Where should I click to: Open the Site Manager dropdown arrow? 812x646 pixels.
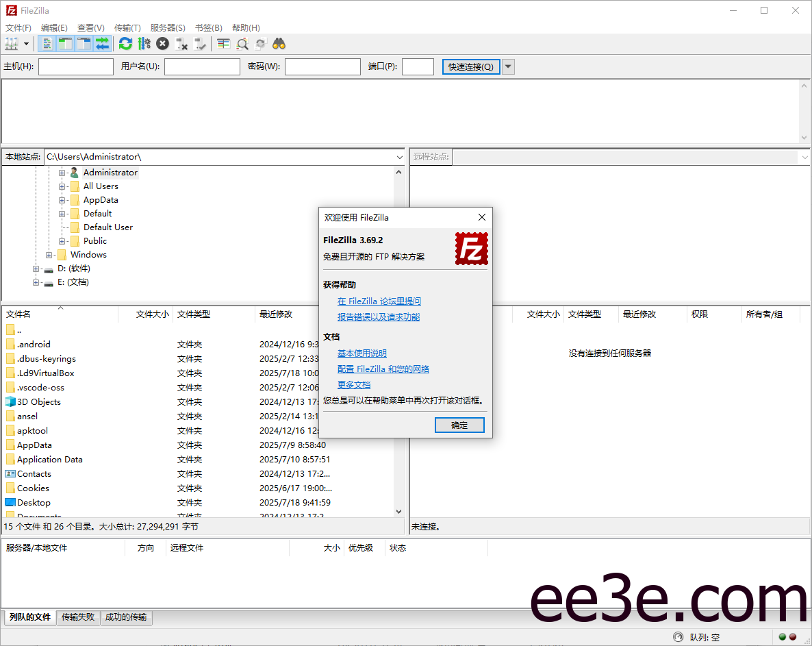pyautogui.click(x=25, y=43)
